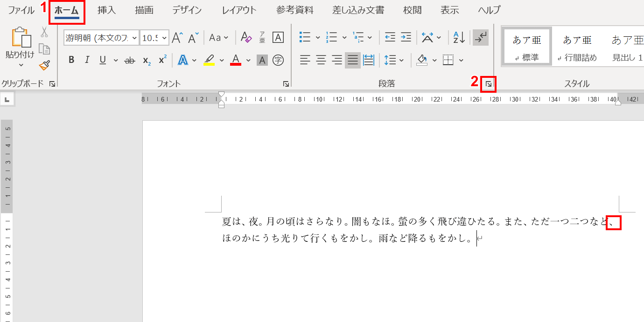Open the 参考資料 tab
Viewport: 644px width, 322px height.
294,10
